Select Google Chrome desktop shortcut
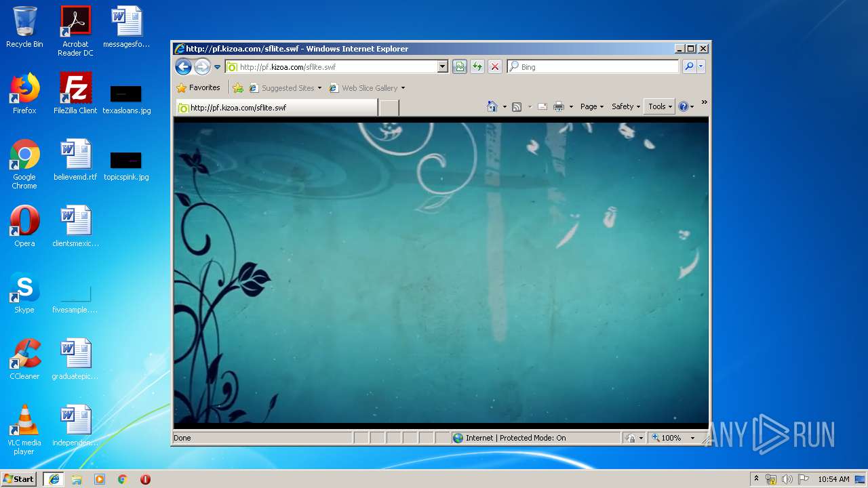868x488 pixels. pyautogui.click(x=24, y=165)
